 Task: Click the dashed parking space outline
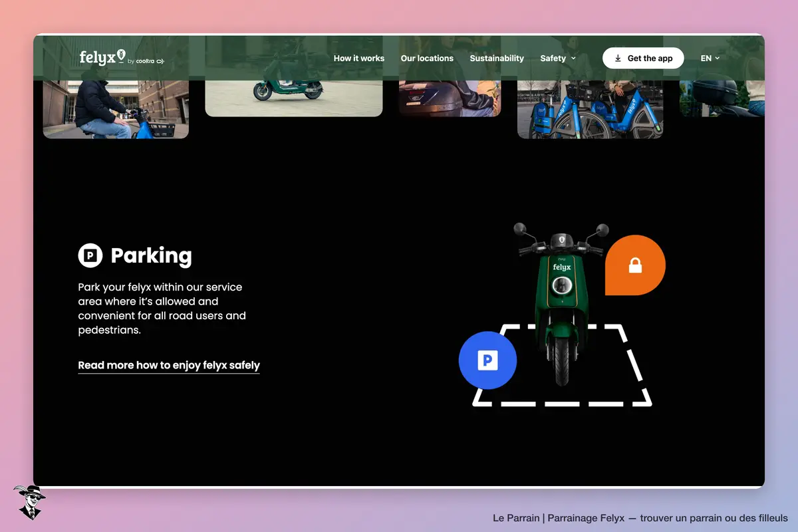click(562, 365)
